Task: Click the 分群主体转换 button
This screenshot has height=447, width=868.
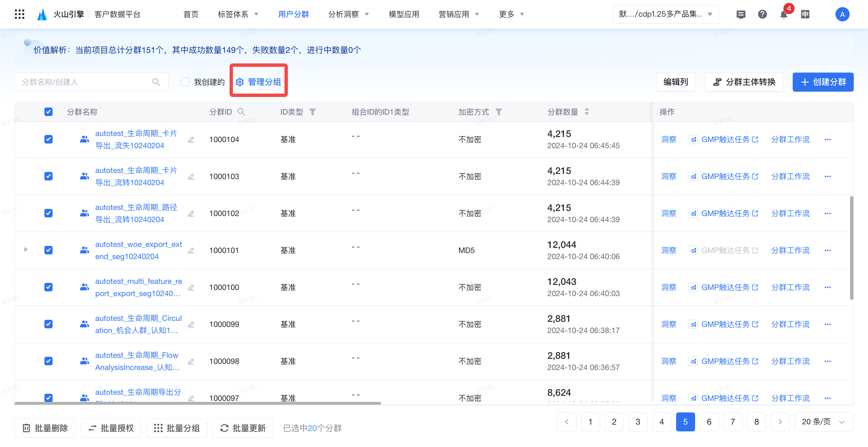Action: point(744,82)
